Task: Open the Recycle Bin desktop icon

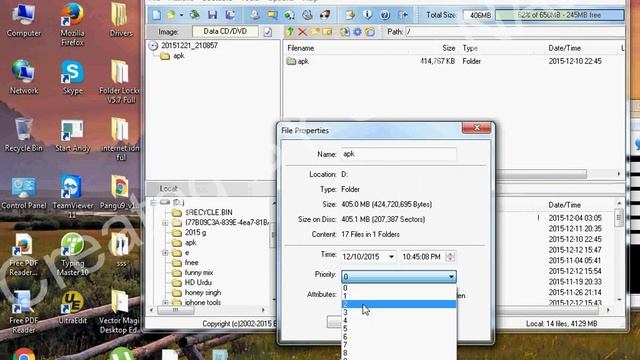Action: coord(24,135)
